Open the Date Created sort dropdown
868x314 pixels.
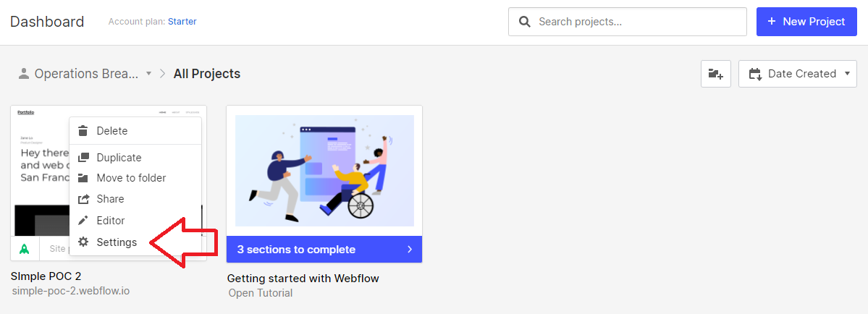click(798, 74)
